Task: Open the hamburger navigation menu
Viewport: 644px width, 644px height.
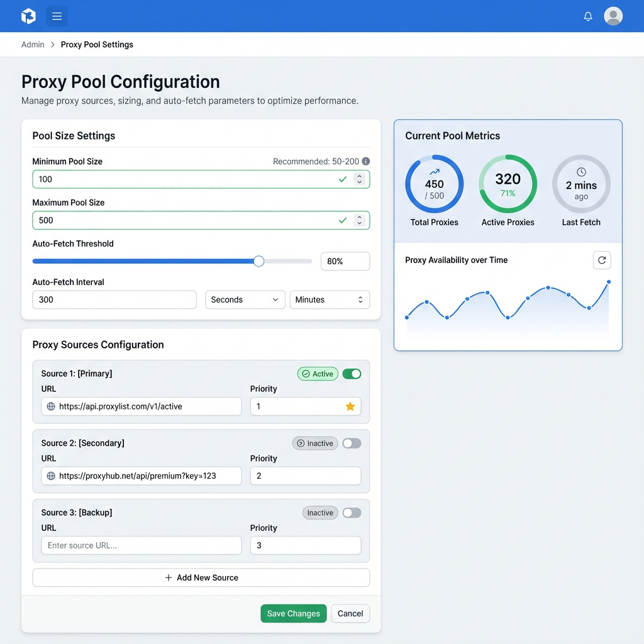Action: (57, 16)
